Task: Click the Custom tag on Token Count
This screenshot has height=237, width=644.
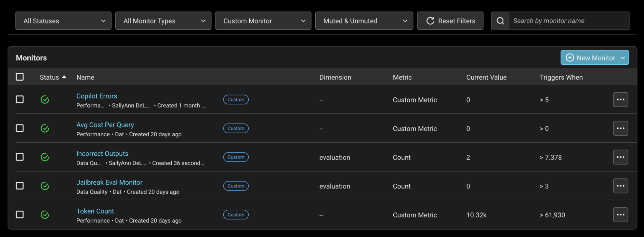Action: [x=236, y=215]
